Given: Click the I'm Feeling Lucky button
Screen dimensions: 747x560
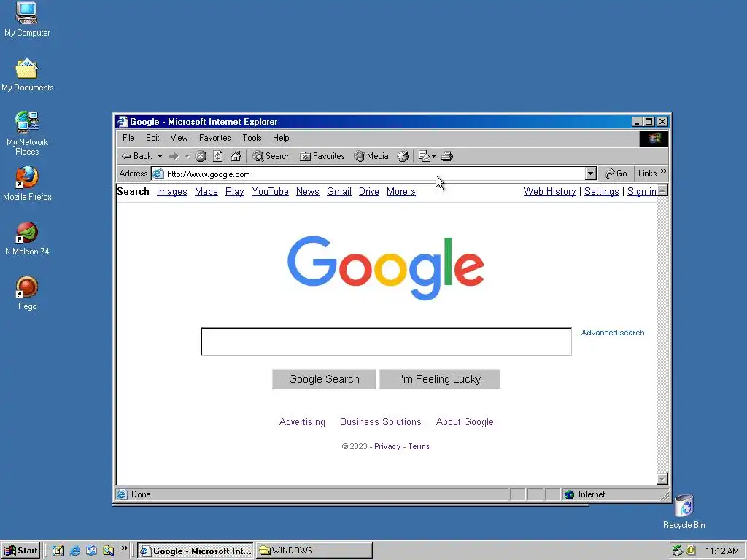Looking at the screenshot, I should (440, 379).
